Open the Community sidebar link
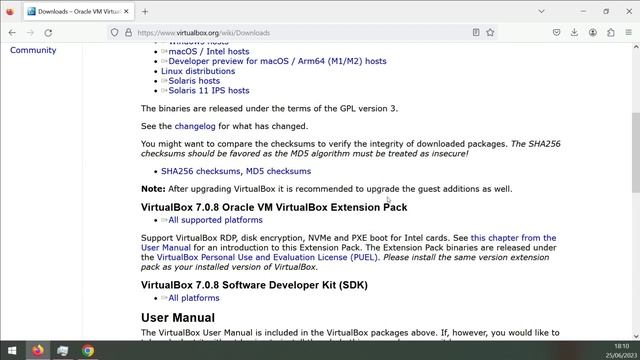The width and height of the screenshot is (640, 360). 33,50
